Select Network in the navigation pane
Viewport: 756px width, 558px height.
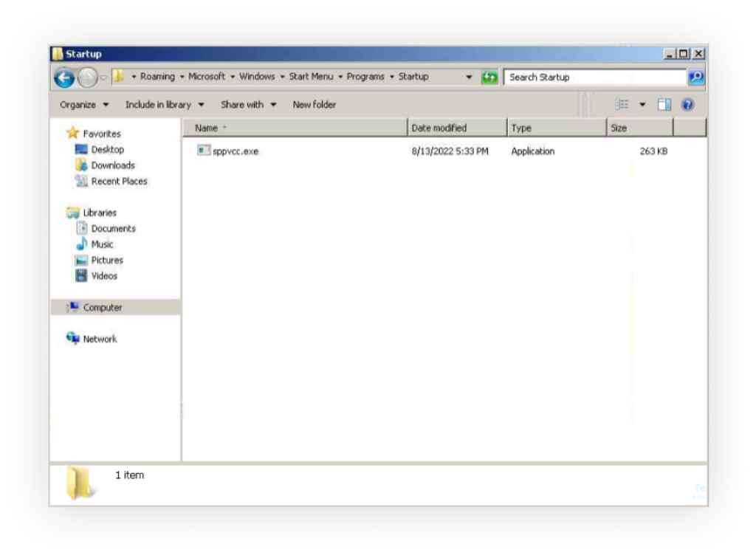[100, 340]
